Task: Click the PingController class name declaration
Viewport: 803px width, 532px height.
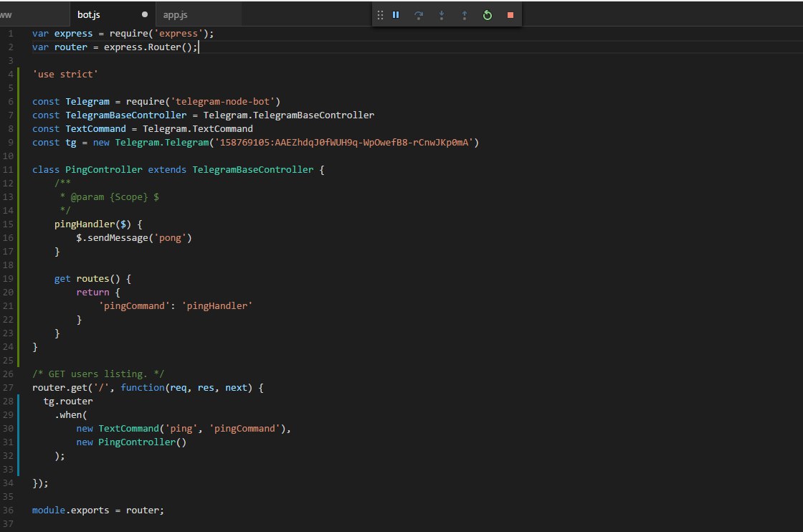Action: click(103, 169)
